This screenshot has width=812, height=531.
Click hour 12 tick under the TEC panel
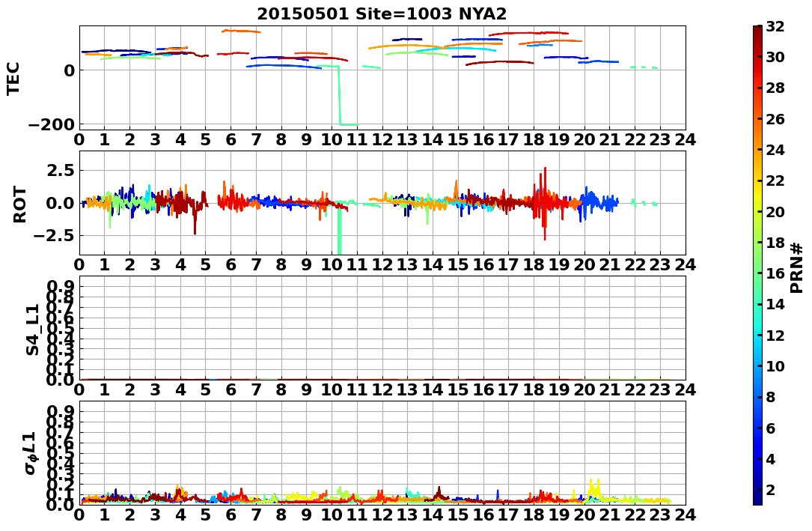(x=382, y=140)
